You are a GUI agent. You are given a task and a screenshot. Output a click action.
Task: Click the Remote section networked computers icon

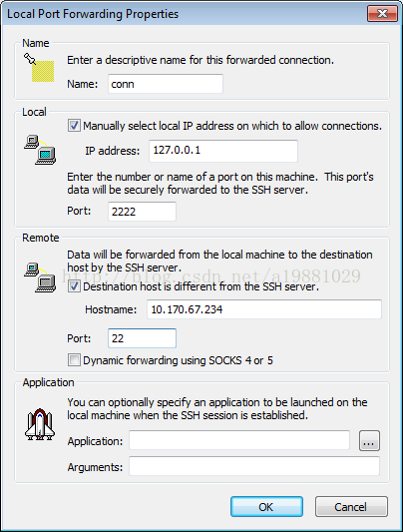click(x=40, y=277)
